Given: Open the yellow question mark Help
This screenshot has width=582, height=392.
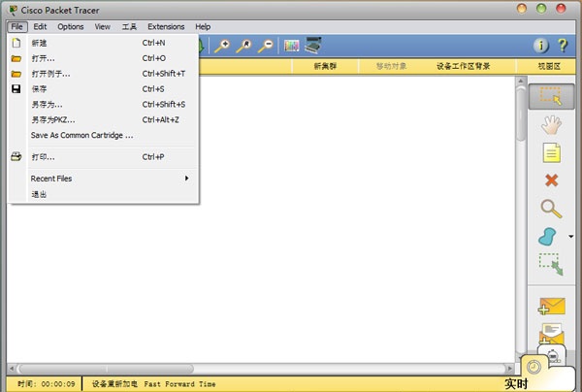Looking at the screenshot, I should click(562, 46).
